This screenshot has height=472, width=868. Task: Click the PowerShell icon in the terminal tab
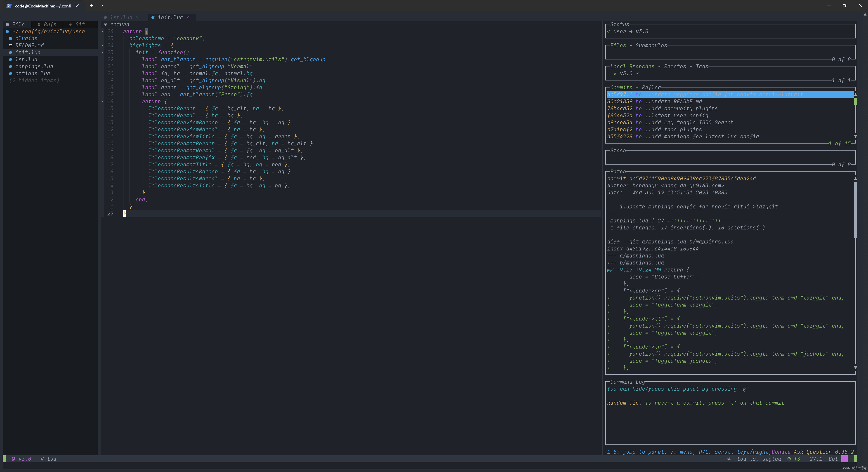(x=9, y=6)
